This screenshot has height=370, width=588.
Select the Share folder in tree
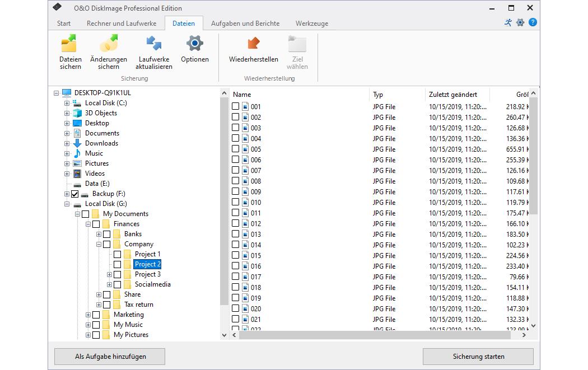point(132,294)
